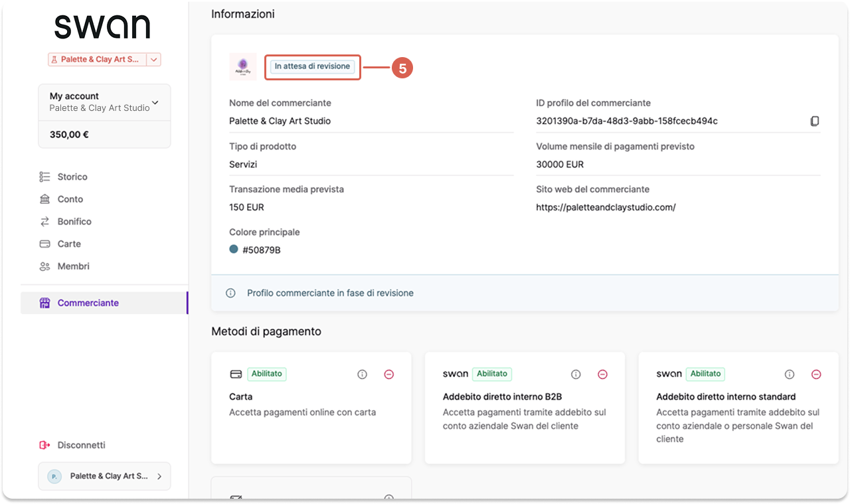This screenshot has width=850, height=504.
Task: Click the Addebito diretto interno B2B title
Action: click(x=502, y=396)
